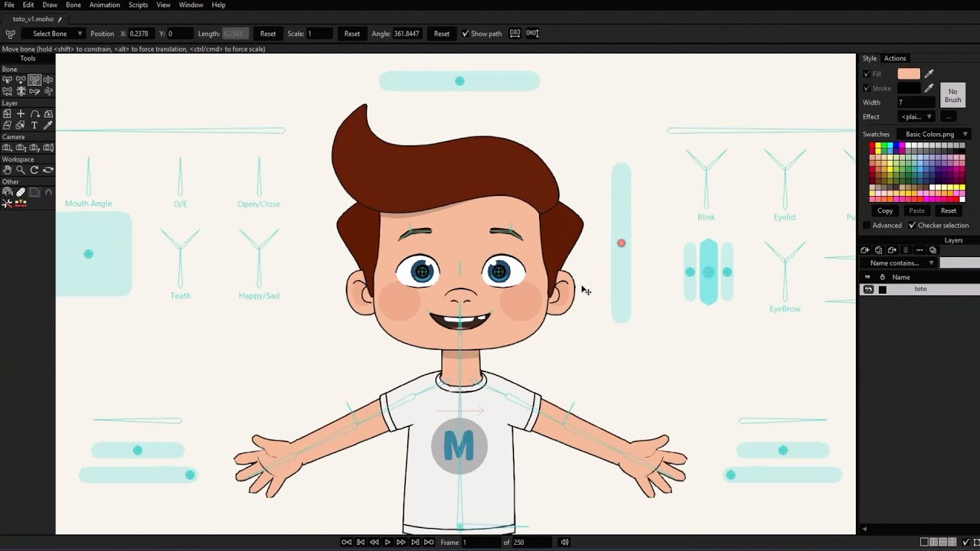Toggle the Stroke checkbox in Style panel

[x=867, y=89]
